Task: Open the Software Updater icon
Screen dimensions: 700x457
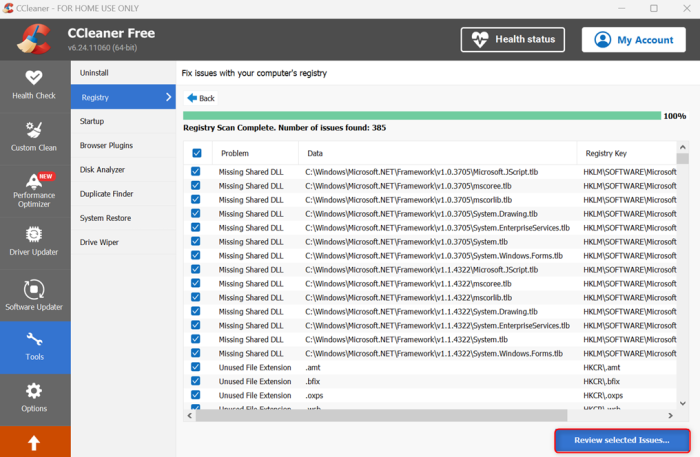Action: click(33, 289)
